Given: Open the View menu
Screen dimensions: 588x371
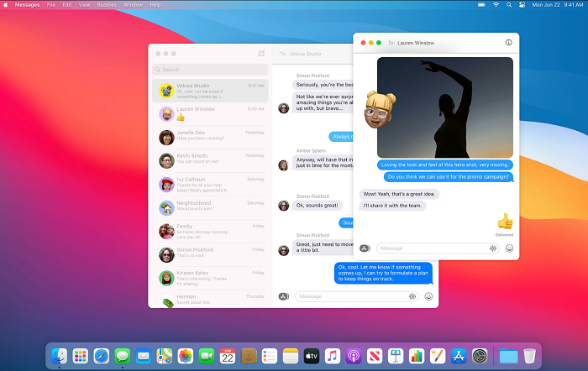Looking at the screenshot, I should [84, 5].
